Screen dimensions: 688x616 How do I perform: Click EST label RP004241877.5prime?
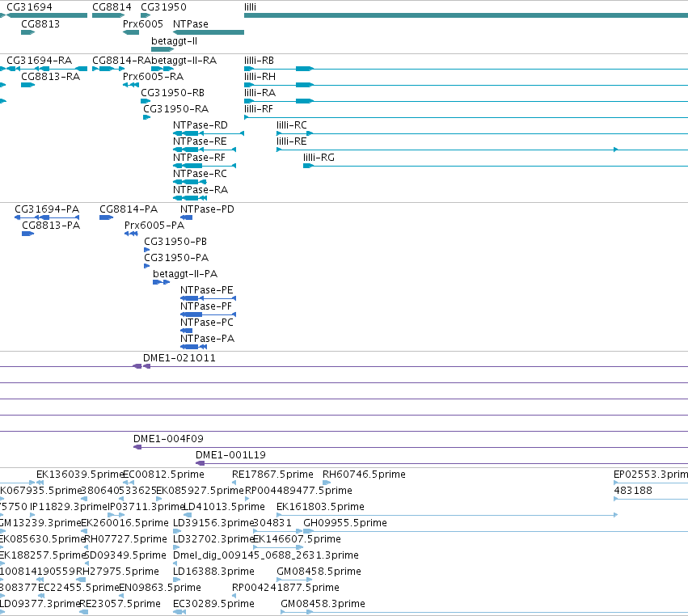285,588
